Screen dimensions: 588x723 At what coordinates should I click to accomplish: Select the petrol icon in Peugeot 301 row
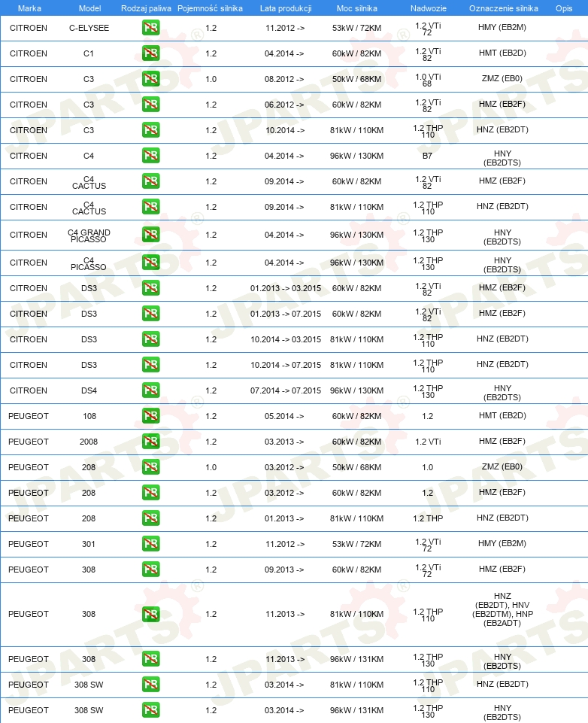tap(150, 544)
